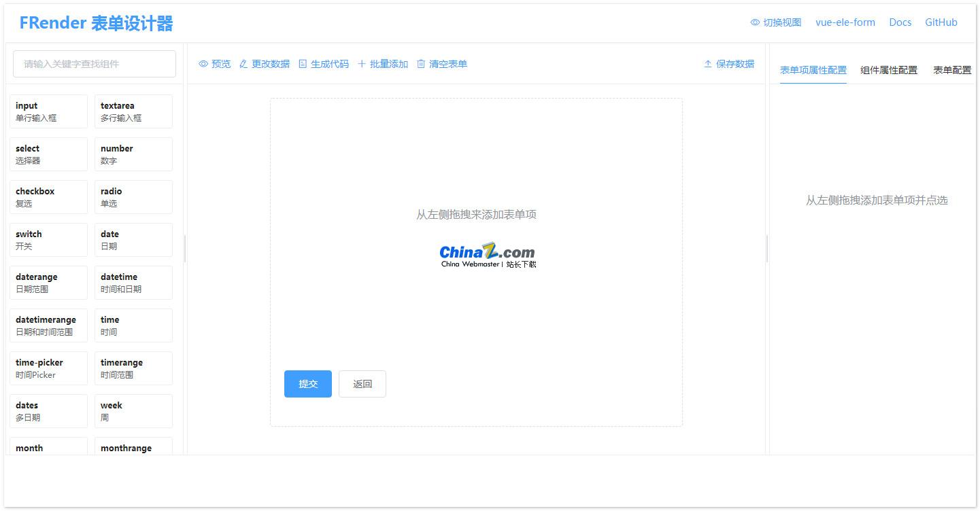Viewport: 980px width, 511px height.
Task: Open the 预览 preview with eye icon
Action: point(214,63)
